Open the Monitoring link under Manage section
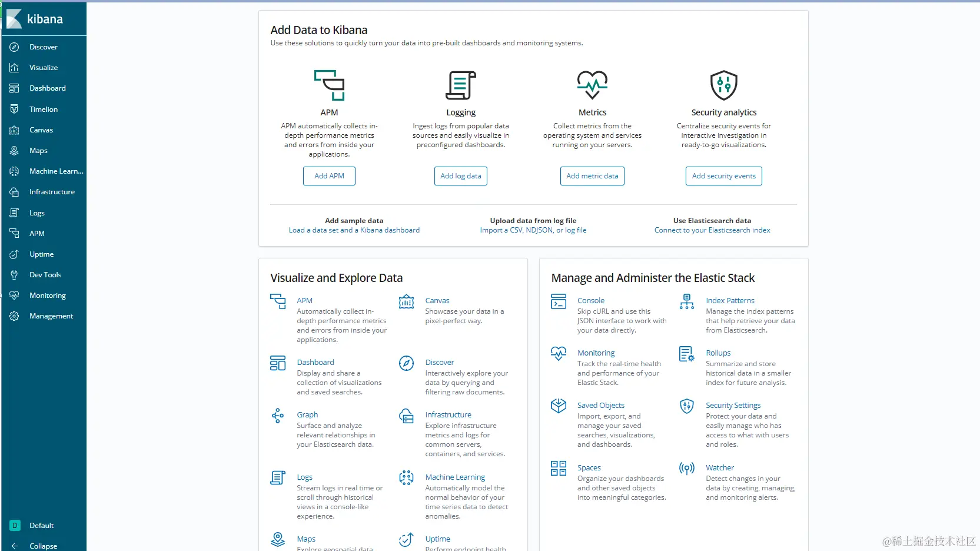 coord(596,353)
